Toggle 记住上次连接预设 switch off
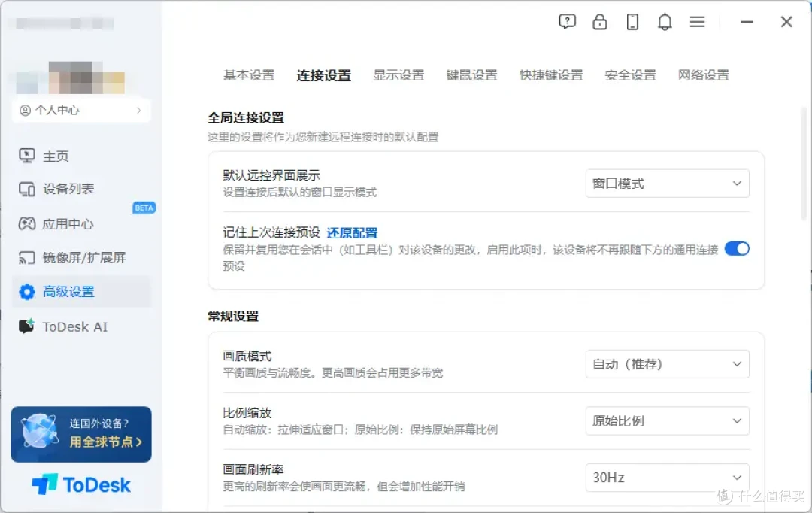This screenshot has height=513, width=812. pos(736,249)
